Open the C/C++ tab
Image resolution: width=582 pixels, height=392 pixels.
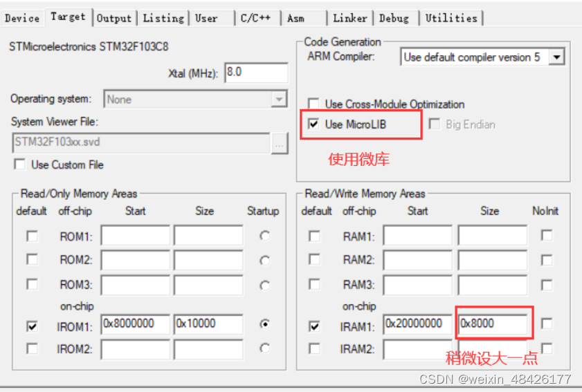click(257, 18)
